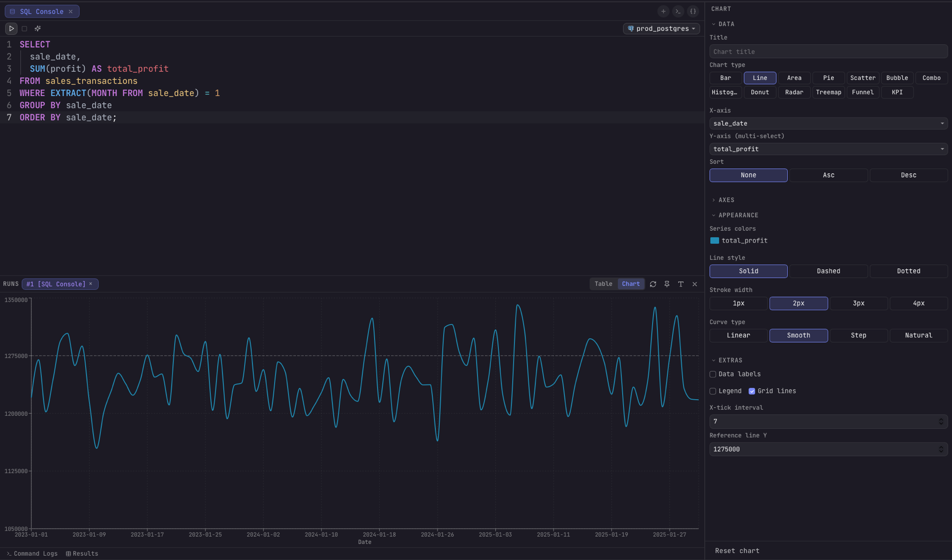
Task: Expand the AXES section
Action: coord(723,200)
